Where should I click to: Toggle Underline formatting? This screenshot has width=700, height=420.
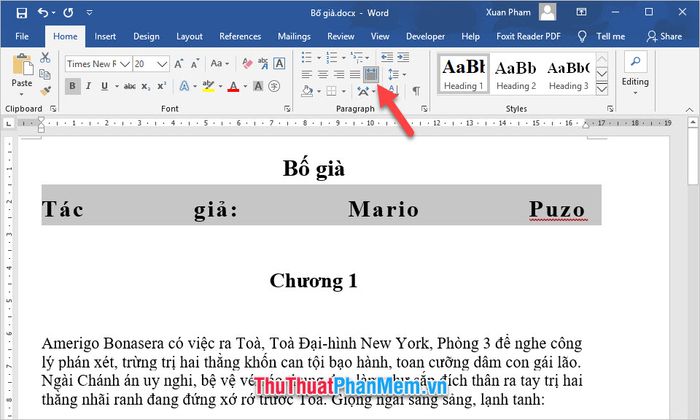tap(104, 86)
